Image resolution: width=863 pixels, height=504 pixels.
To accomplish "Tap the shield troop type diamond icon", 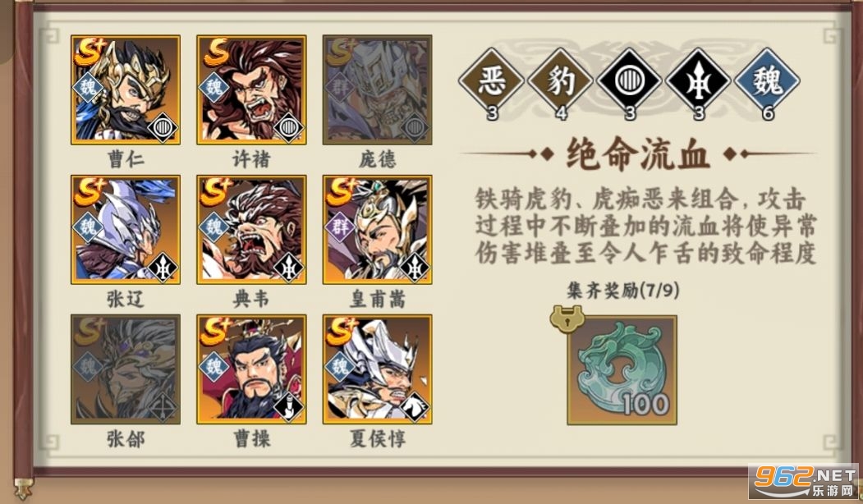I will point(629,81).
